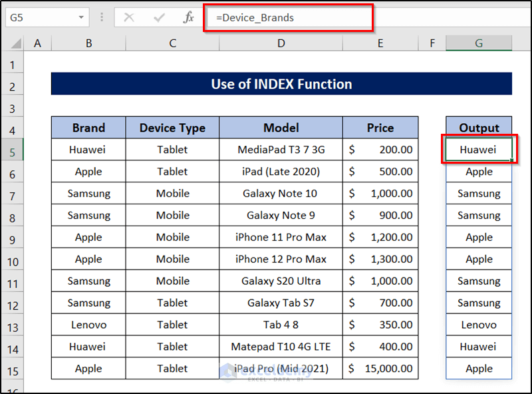Cancel formula entry using the X icon
This screenshot has height=394, width=532.
click(129, 18)
